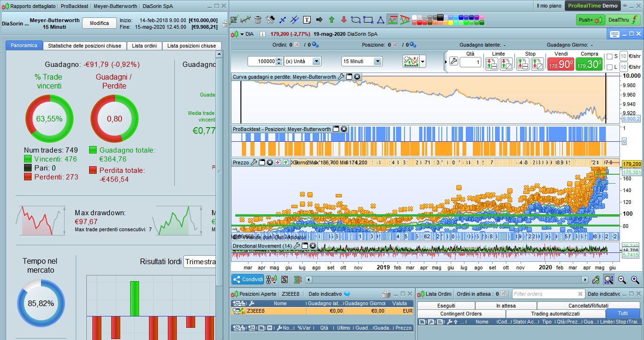Click the Modifica button
The width and height of the screenshot is (644, 340).
pyautogui.click(x=99, y=23)
